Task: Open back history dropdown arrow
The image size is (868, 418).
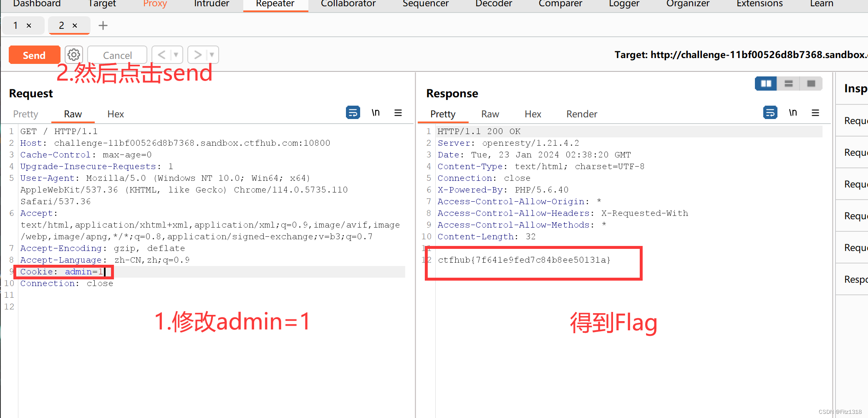Action: click(x=176, y=55)
